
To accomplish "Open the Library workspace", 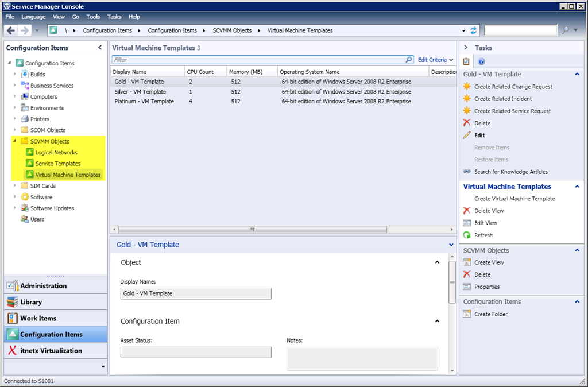I will pos(31,302).
